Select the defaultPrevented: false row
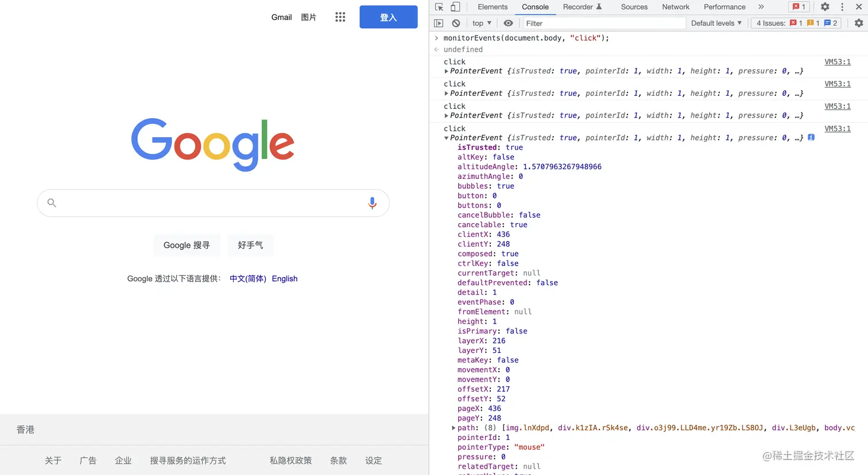Image resolution: width=868 pixels, height=475 pixels. pos(507,283)
